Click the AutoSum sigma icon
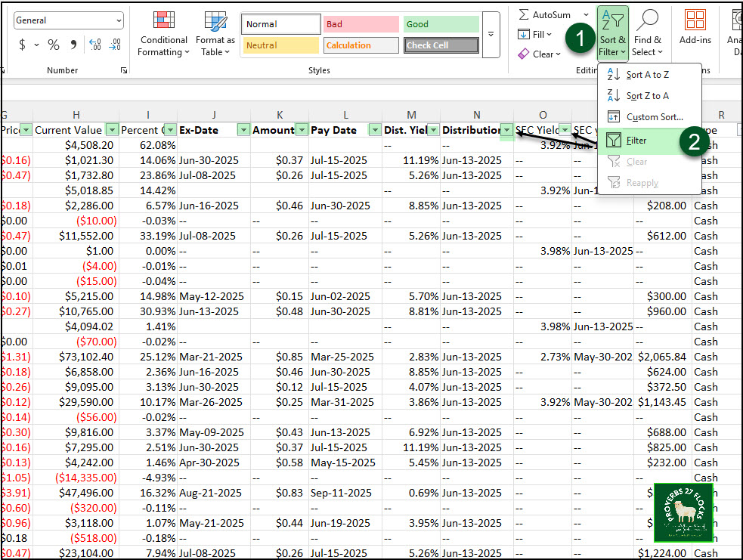 click(524, 15)
